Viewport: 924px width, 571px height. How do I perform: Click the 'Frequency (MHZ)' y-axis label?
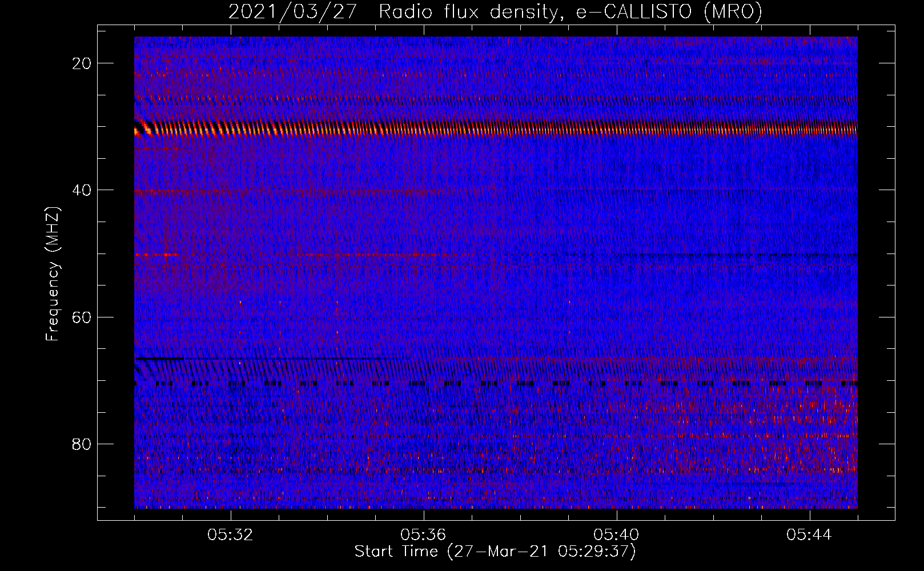(53, 274)
